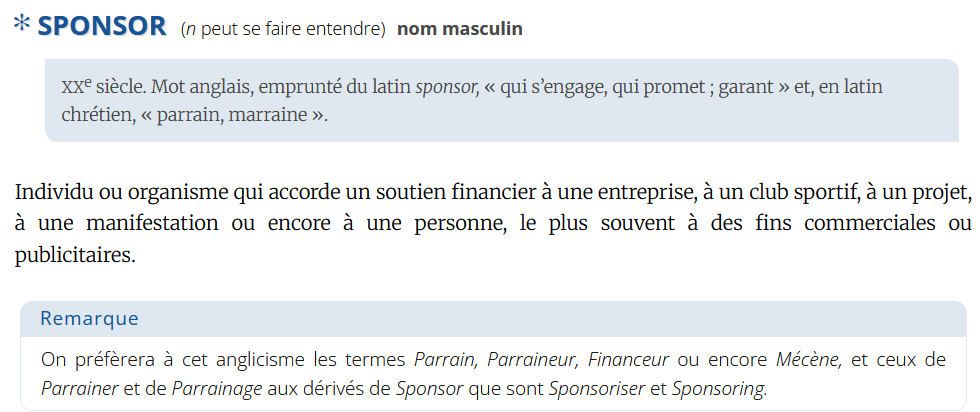Click the 'nom masculin' grammatical label
The height and width of the screenshot is (412, 980).
(x=459, y=29)
